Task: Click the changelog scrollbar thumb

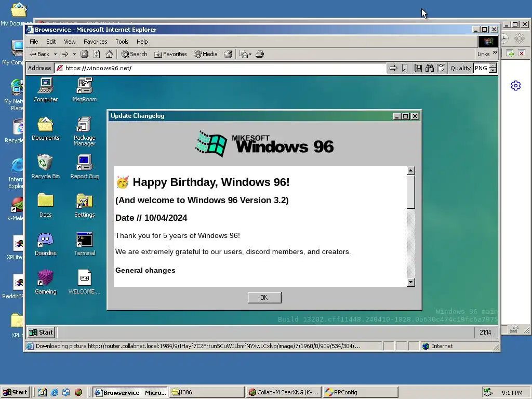Action: (x=410, y=192)
